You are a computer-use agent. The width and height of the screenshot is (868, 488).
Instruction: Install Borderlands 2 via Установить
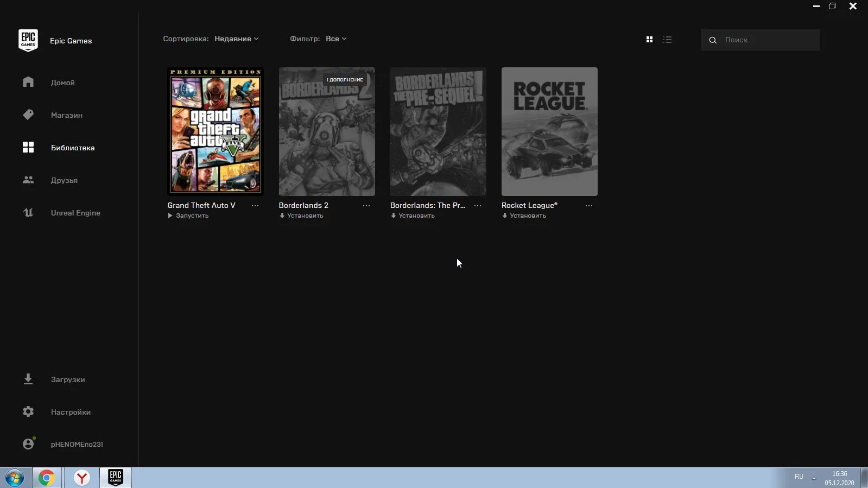301,216
